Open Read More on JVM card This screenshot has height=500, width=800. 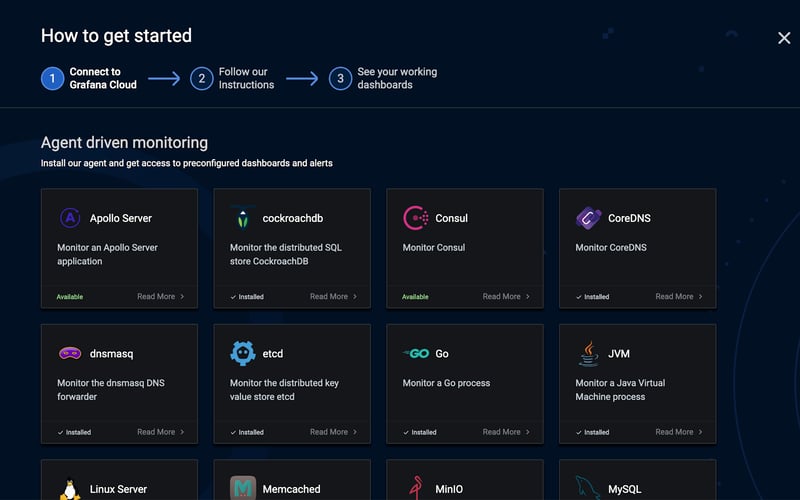(679, 432)
